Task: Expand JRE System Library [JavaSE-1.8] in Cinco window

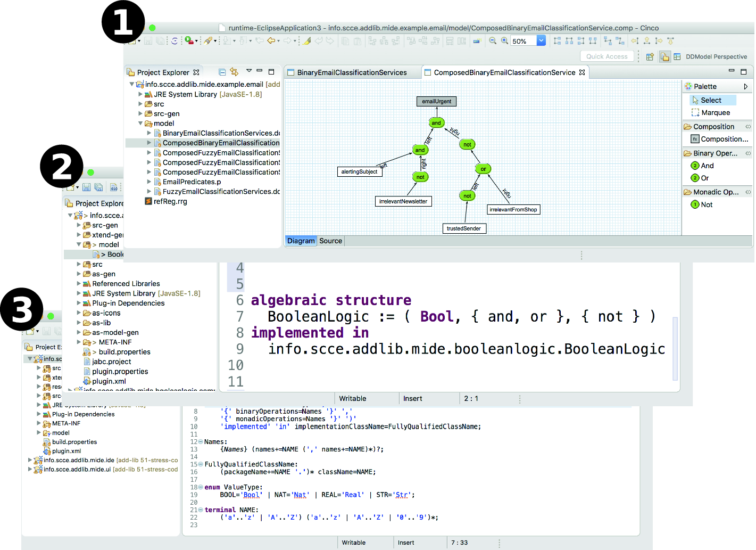Action: (x=140, y=94)
